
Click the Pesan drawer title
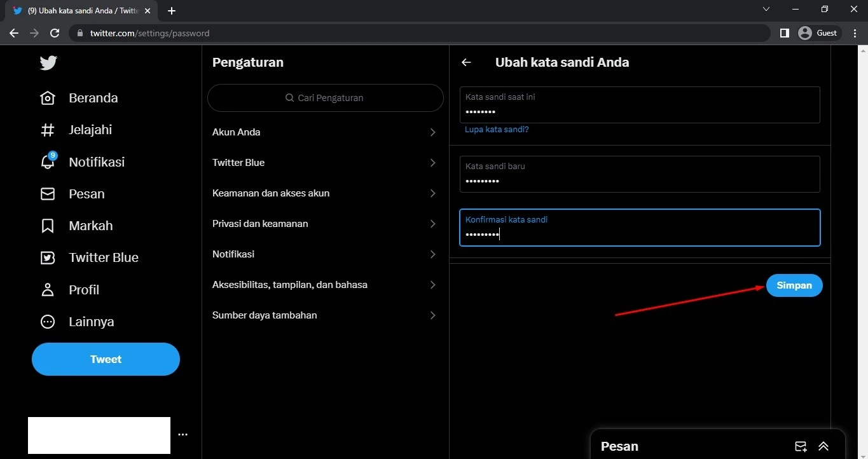(619, 446)
